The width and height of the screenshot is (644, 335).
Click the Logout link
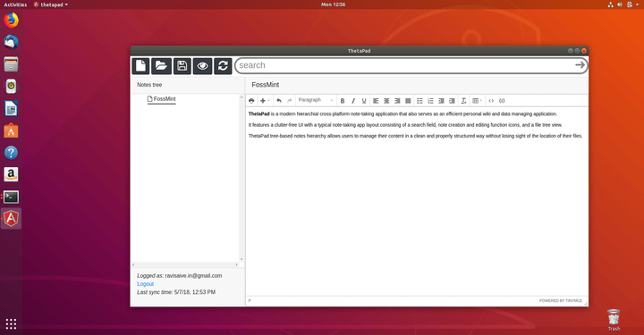[146, 284]
